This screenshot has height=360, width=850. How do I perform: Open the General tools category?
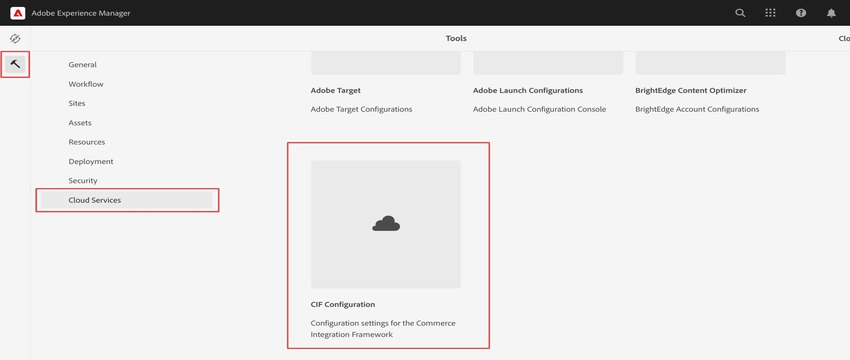click(x=82, y=65)
